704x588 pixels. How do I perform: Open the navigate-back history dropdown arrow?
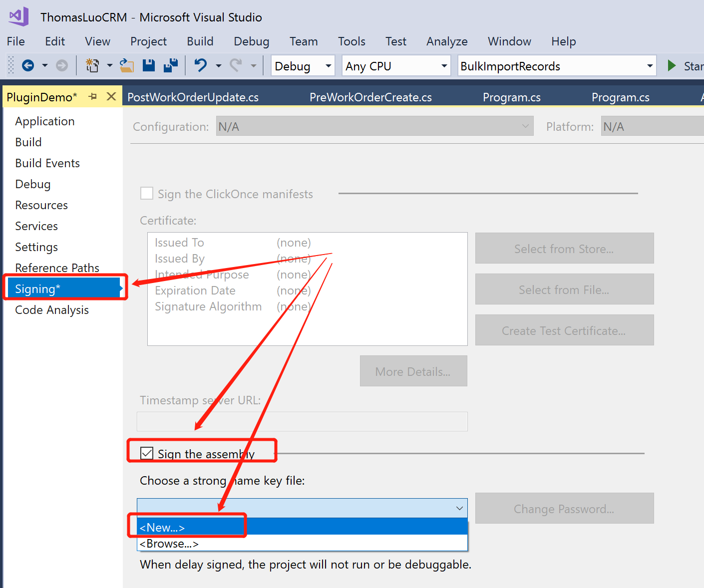[x=45, y=65]
